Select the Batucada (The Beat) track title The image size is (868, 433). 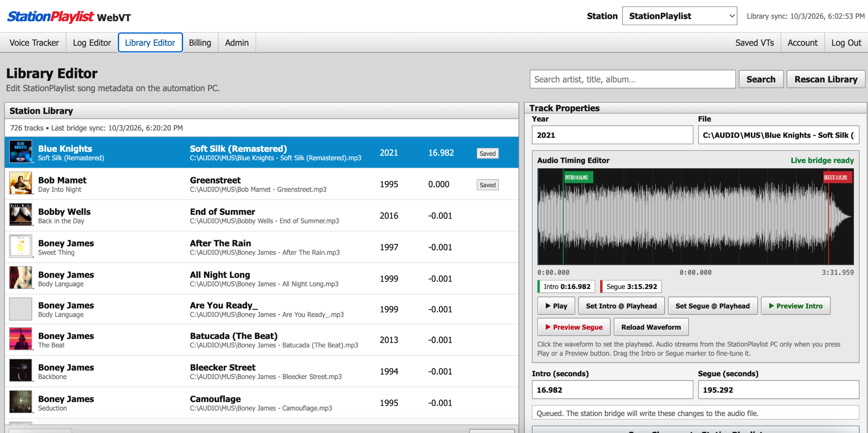[234, 336]
